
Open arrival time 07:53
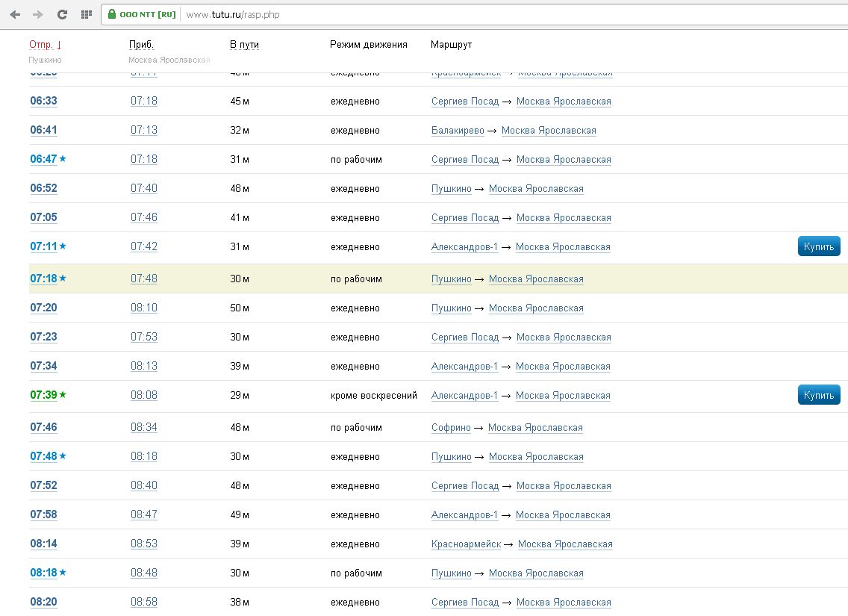[144, 337]
